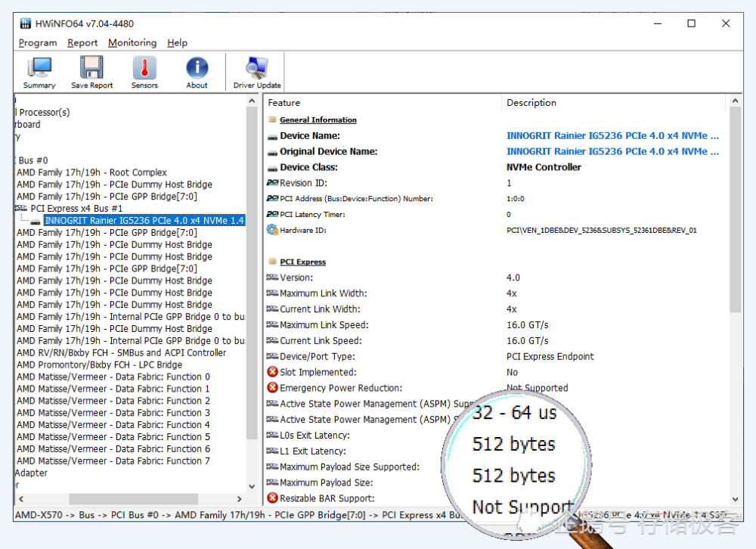Open the Report menu
This screenshot has width=756, height=549.
(x=82, y=43)
